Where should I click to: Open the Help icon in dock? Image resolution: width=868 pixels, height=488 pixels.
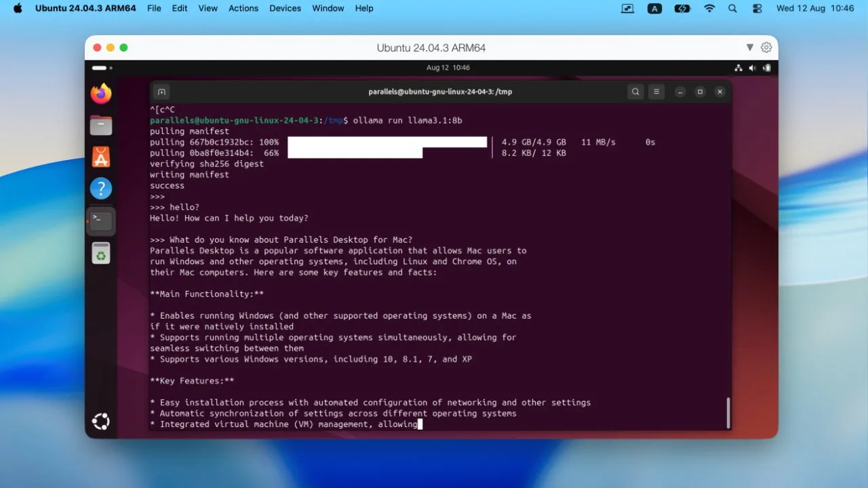(101, 188)
